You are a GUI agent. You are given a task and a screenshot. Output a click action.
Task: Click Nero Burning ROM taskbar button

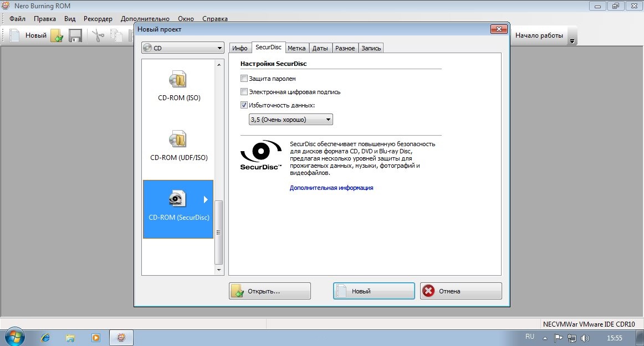(x=121, y=338)
